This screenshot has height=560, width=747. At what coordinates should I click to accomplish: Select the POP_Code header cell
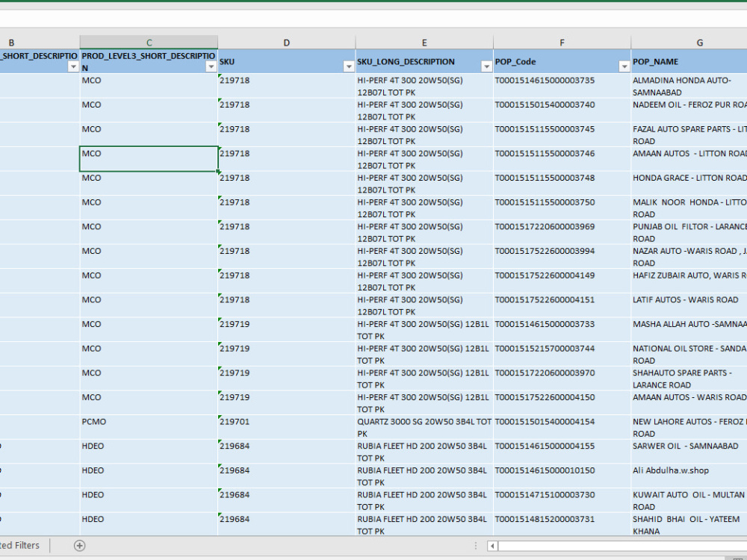(x=562, y=61)
